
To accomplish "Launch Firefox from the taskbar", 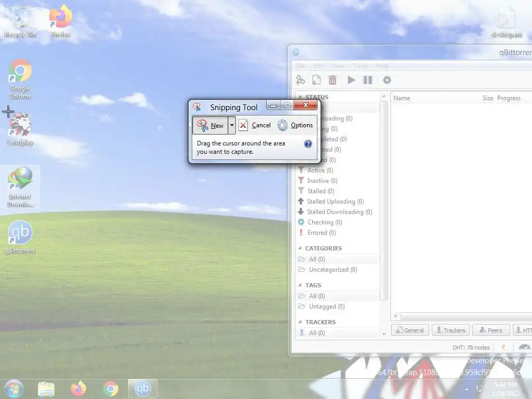I will click(78, 389).
